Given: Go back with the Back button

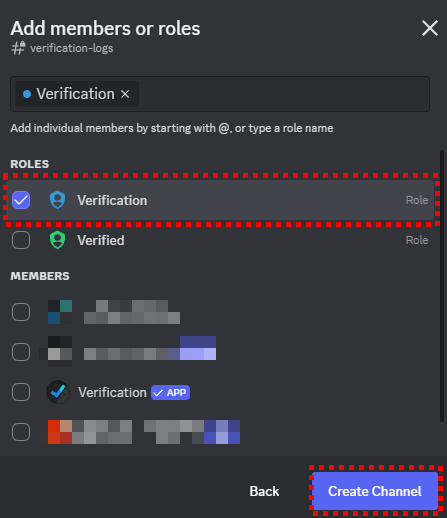Looking at the screenshot, I should coord(264,491).
